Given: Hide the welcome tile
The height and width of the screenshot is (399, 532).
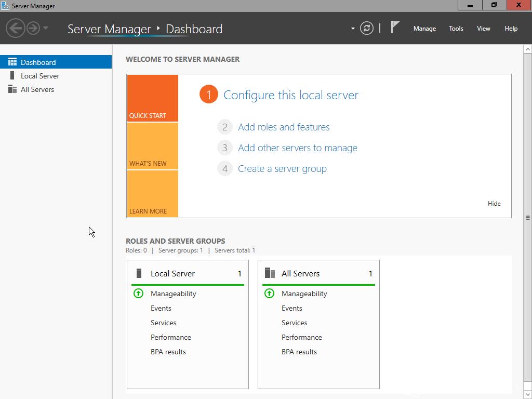Looking at the screenshot, I should (494, 204).
